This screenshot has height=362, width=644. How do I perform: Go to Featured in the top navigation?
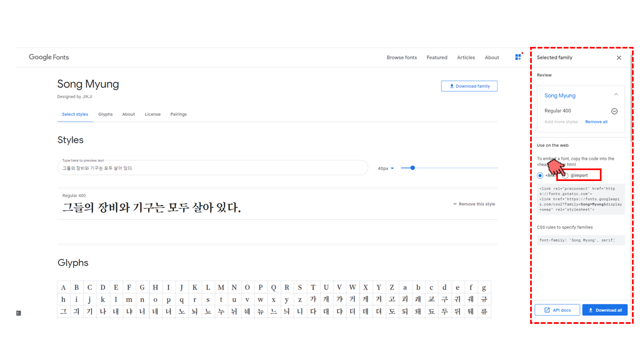pyautogui.click(x=437, y=58)
